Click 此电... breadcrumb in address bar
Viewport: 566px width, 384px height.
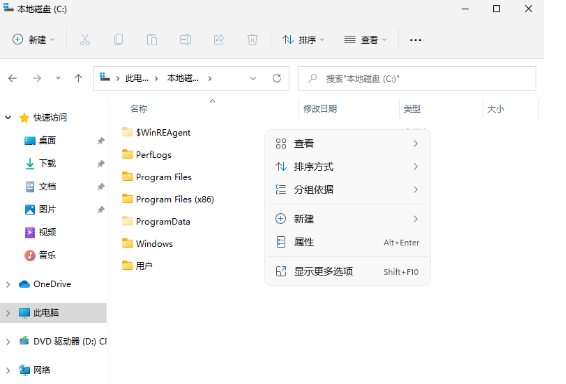(x=137, y=78)
